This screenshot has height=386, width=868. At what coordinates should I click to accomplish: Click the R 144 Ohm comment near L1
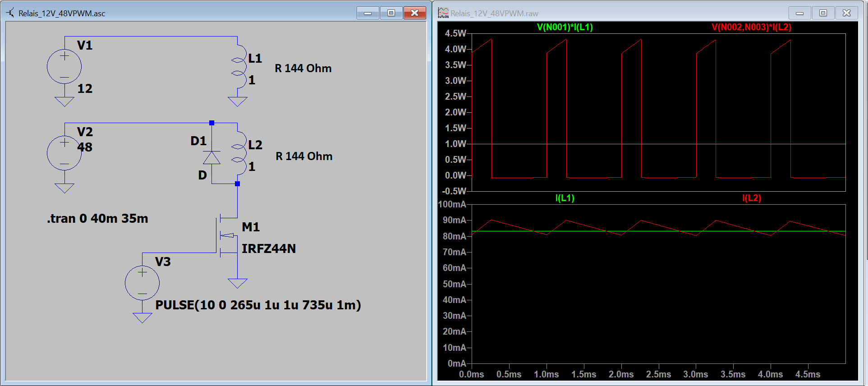[303, 69]
